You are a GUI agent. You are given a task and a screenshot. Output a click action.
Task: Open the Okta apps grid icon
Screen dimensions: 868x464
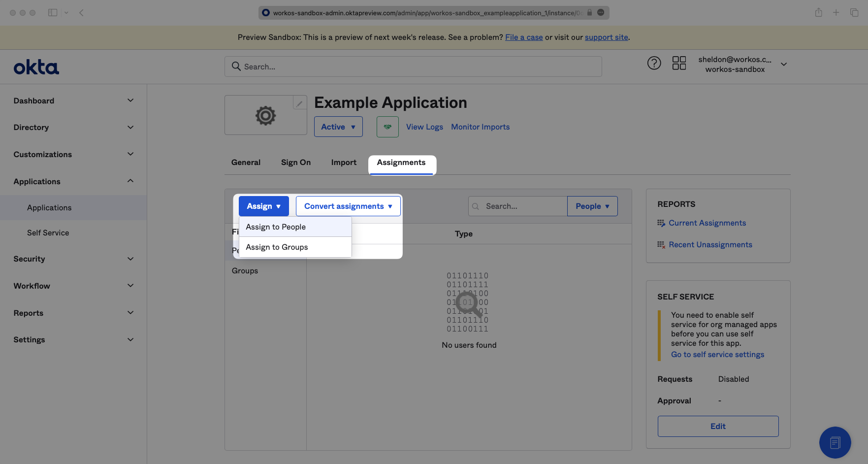click(x=679, y=63)
